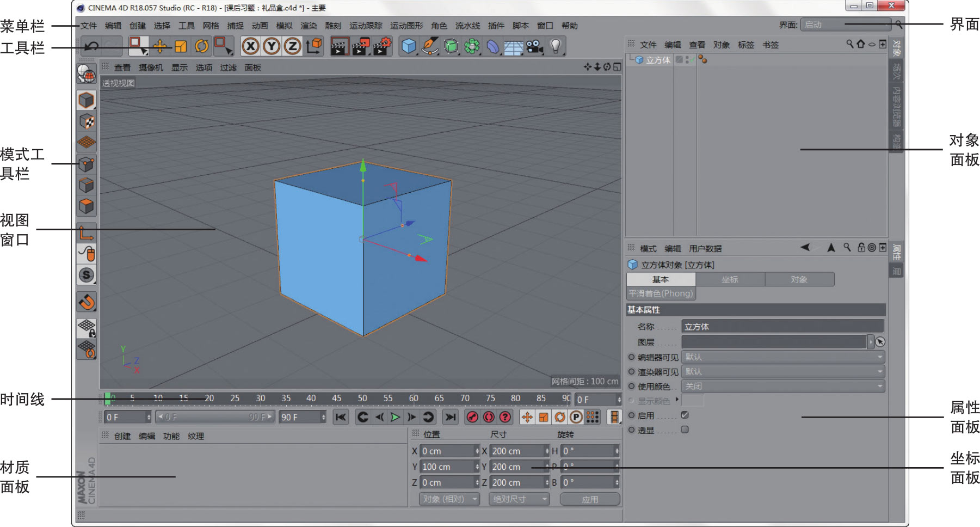The image size is (980, 527).
Task: Toggle Z axis lock
Action: 292,46
